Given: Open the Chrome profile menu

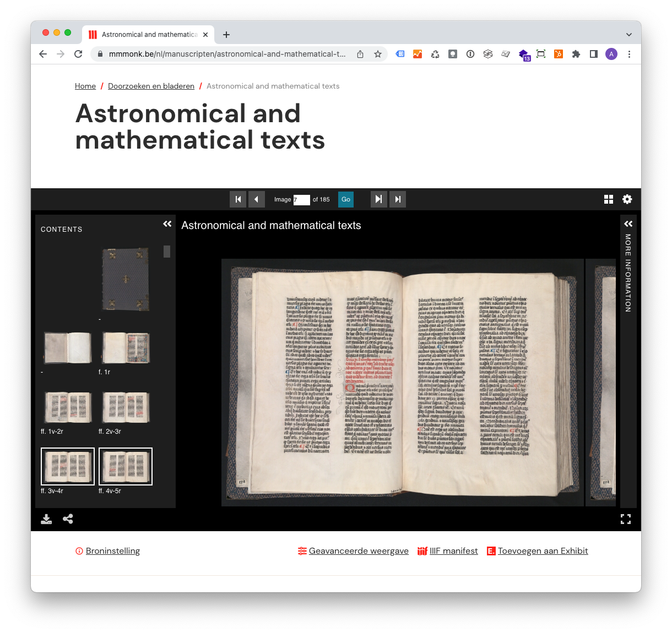Looking at the screenshot, I should (611, 54).
